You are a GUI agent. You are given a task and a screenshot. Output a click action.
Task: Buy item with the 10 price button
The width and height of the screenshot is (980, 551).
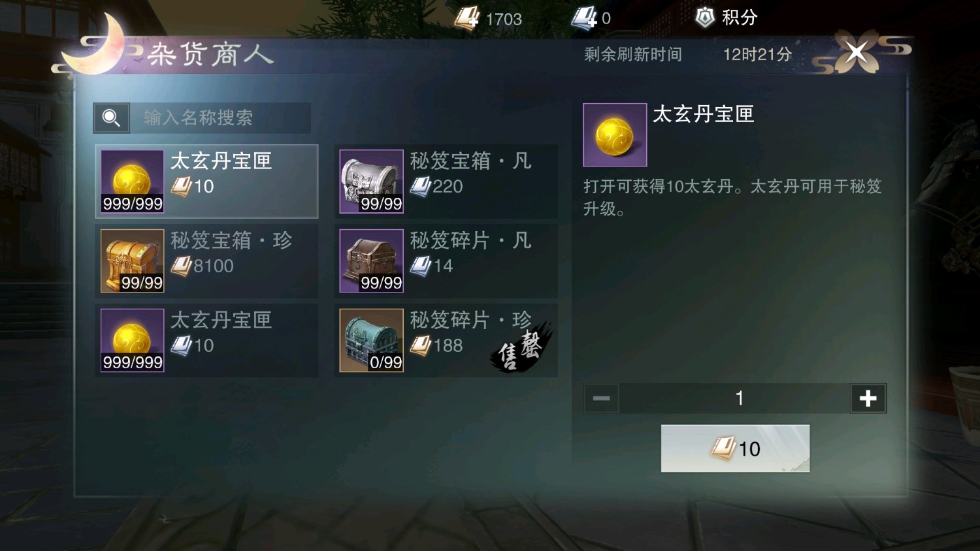click(x=735, y=449)
